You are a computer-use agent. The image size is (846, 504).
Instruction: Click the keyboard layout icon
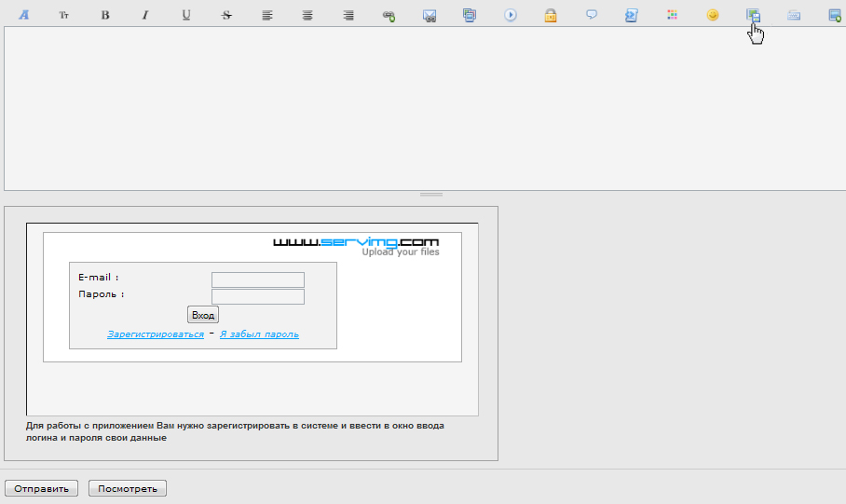pyautogui.click(x=794, y=16)
